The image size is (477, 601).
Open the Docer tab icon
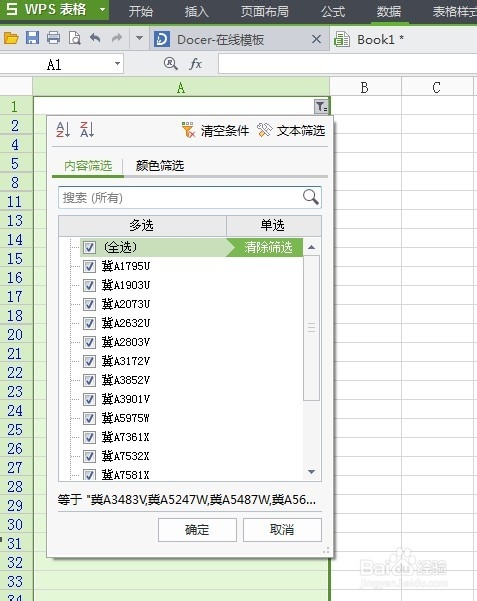coord(162,39)
